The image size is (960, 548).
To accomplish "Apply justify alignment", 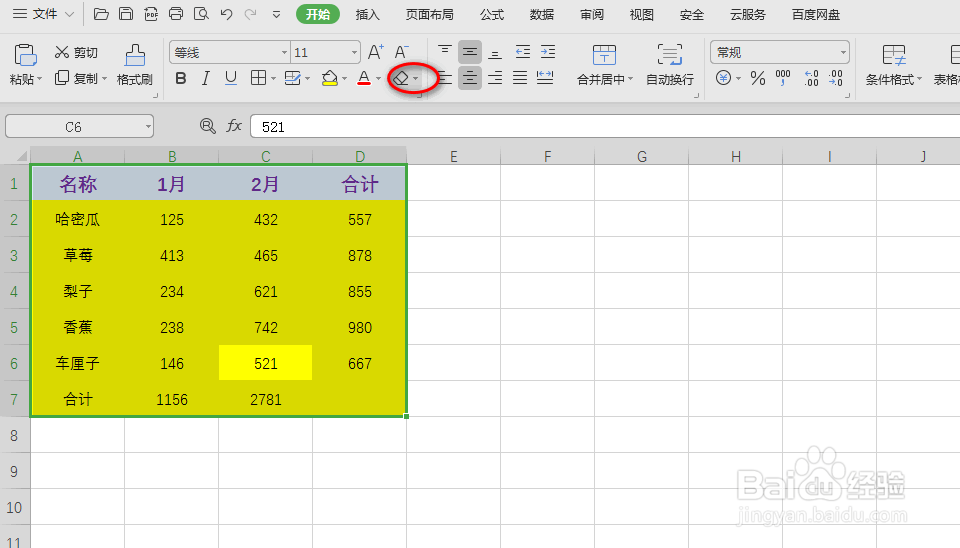I will coord(520,78).
